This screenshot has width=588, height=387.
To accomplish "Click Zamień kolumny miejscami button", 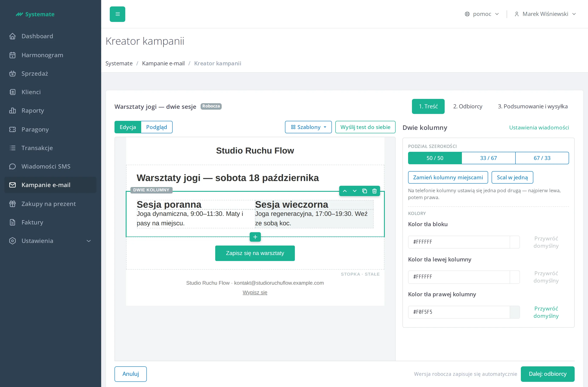I will (448, 177).
